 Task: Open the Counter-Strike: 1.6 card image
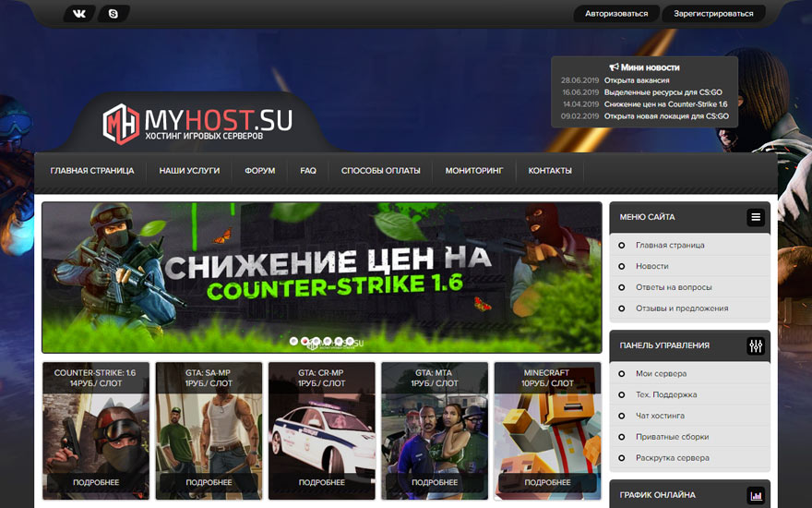(x=96, y=433)
